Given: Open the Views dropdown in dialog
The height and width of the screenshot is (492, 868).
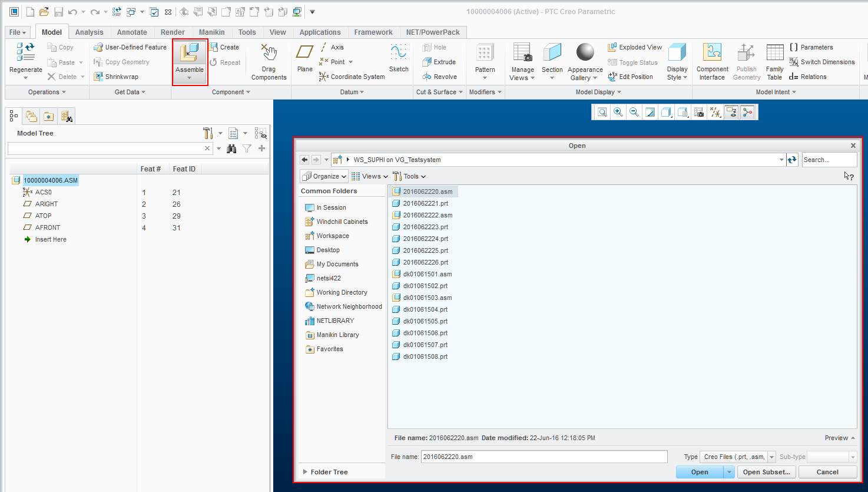Looking at the screenshot, I should point(370,176).
